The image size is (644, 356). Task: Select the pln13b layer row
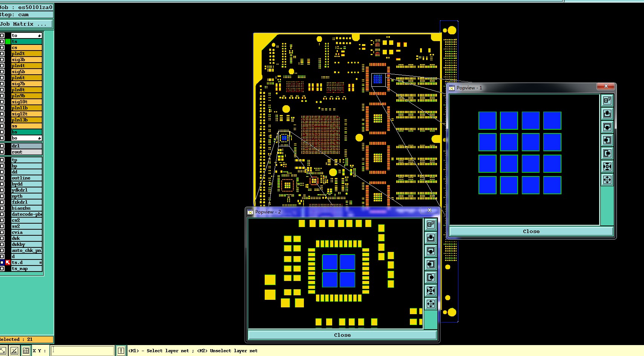coord(26,120)
